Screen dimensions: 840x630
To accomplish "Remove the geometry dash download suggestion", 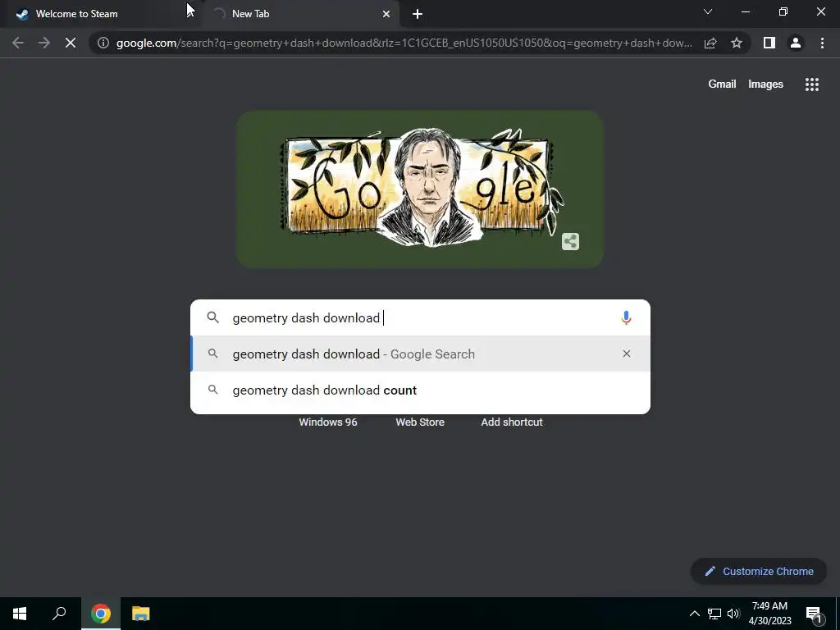I will pos(626,354).
